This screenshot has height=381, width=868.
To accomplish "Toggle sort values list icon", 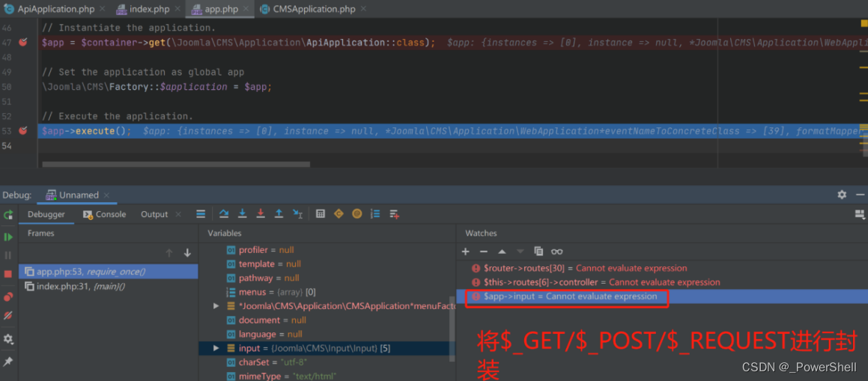I will coord(375,214).
